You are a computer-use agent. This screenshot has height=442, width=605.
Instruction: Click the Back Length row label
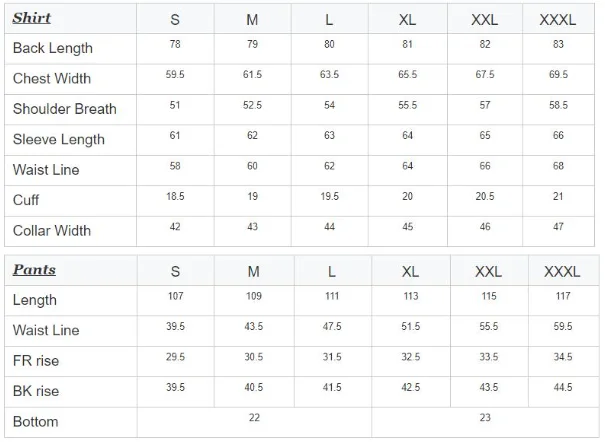[x=53, y=48]
